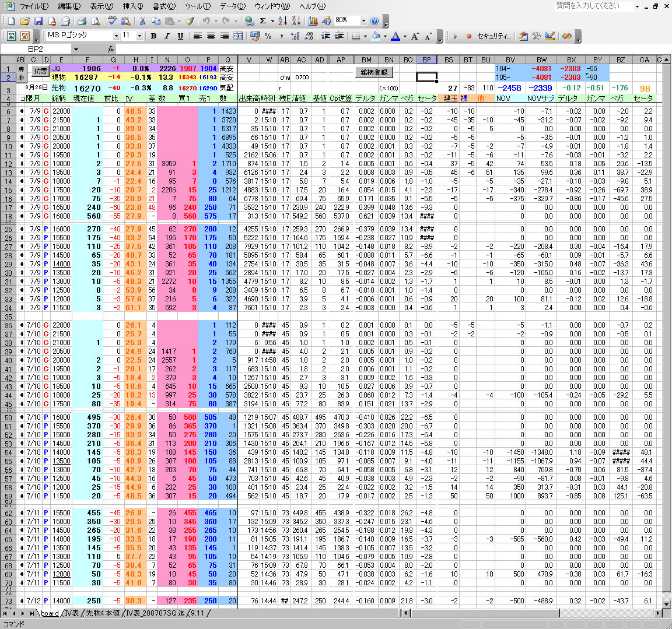Open Excel Help via the question-mark icon
The height and width of the screenshot is (629, 672).
point(374,20)
